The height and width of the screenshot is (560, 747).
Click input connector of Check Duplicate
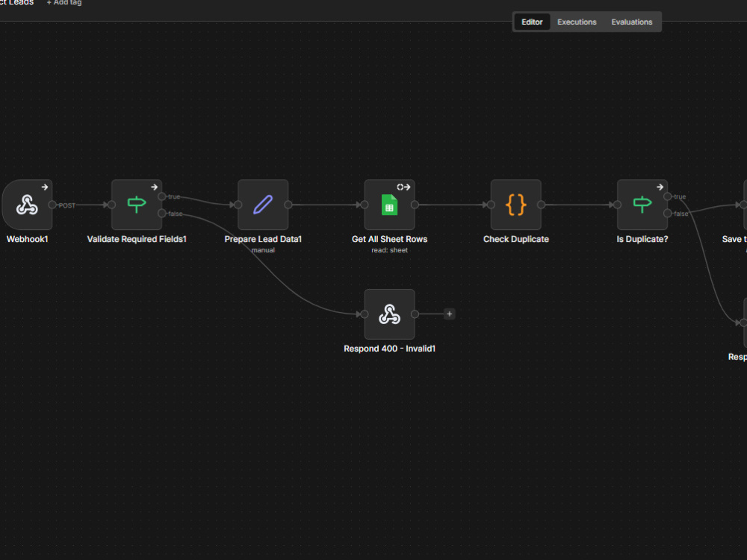point(491,205)
